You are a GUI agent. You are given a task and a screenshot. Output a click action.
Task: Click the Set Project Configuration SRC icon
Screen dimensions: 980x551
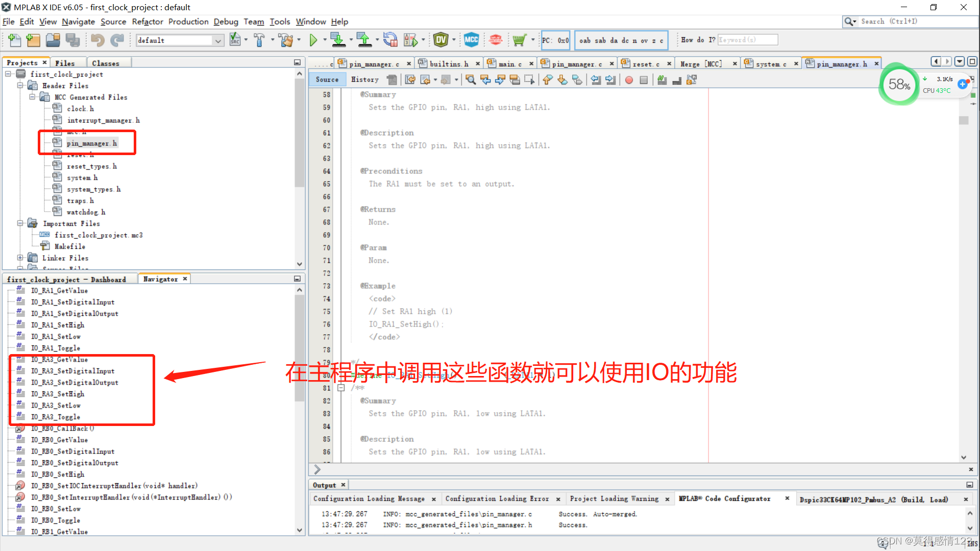(235, 40)
